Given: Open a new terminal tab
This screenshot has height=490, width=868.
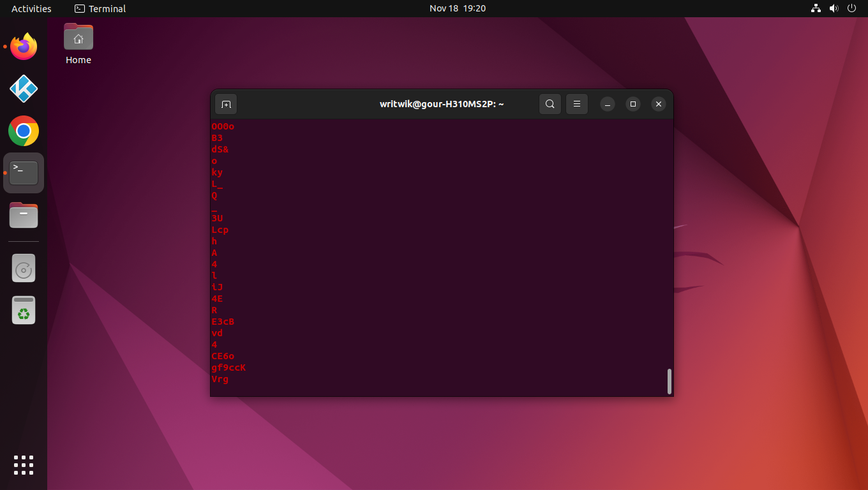Looking at the screenshot, I should (225, 104).
